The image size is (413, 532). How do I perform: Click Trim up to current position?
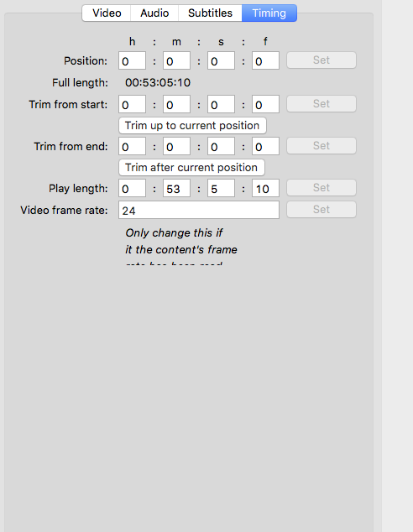pos(192,126)
